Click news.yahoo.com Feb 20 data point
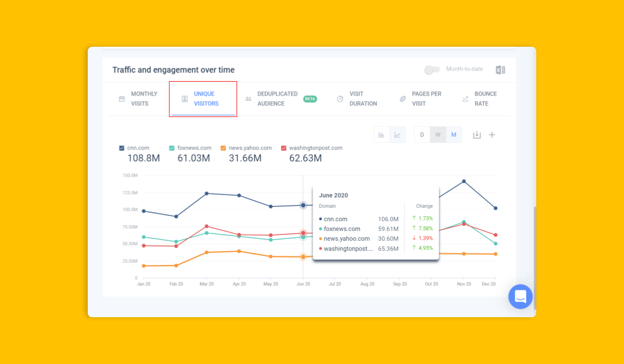The image size is (624, 364). coord(176,266)
